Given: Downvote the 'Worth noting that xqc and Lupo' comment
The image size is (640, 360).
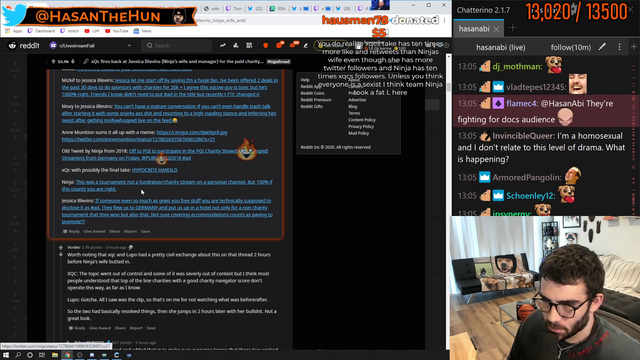Looking at the screenshot, I should tap(61, 255).
